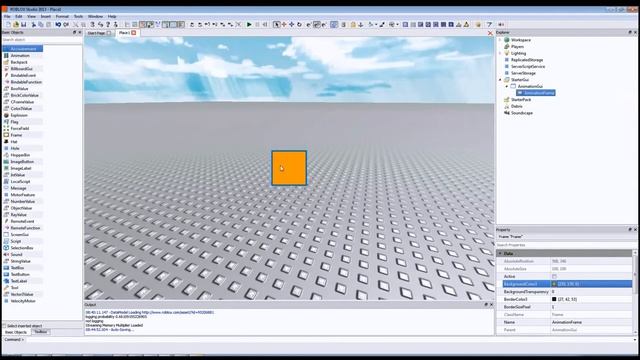This screenshot has height=360, width=640.
Task: Open the File menu
Action: 7,16
